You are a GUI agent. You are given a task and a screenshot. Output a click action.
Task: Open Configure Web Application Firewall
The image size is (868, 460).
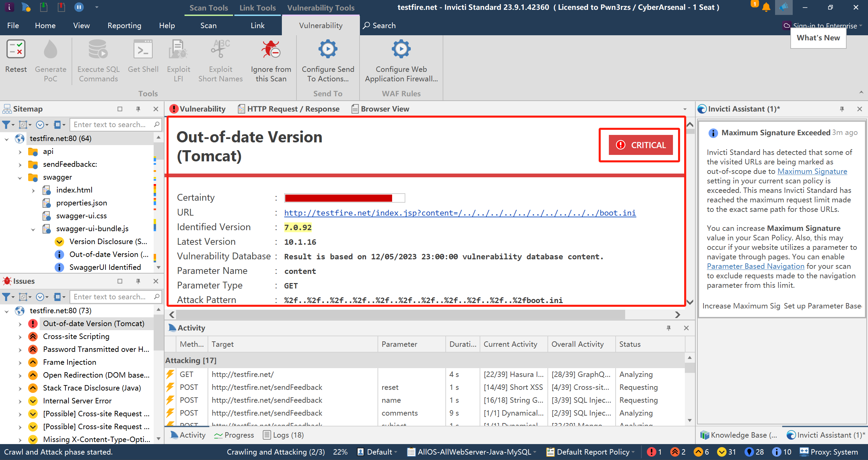pyautogui.click(x=401, y=61)
